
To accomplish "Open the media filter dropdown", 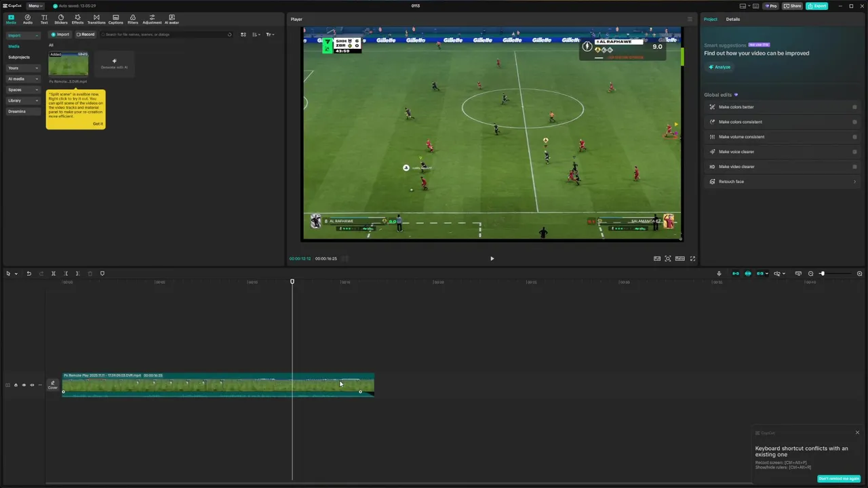I will pyautogui.click(x=270, y=35).
